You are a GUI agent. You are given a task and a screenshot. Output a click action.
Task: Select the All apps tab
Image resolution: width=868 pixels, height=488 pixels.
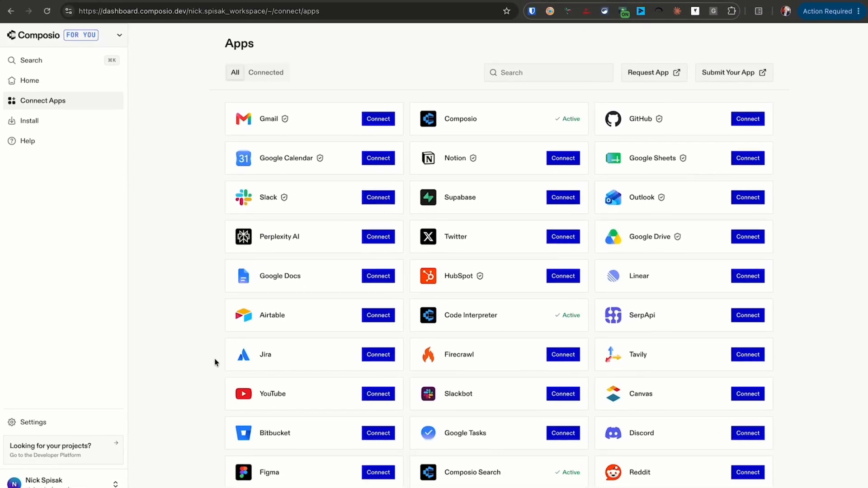point(235,72)
